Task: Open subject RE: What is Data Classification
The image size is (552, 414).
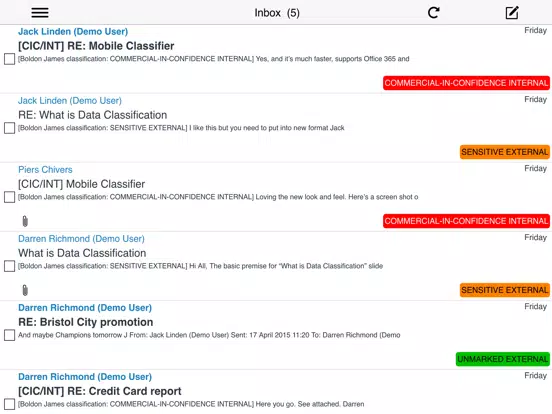Action: pos(93,115)
